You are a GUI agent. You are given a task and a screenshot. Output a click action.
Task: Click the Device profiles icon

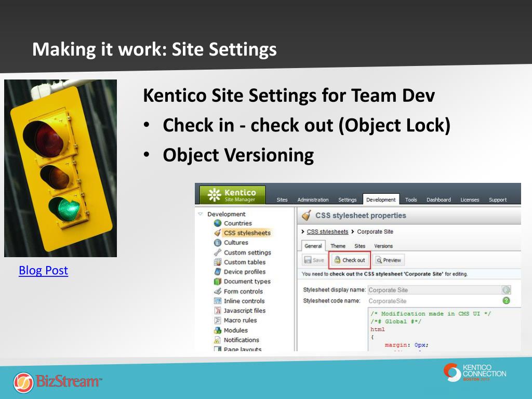click(218, 272)
